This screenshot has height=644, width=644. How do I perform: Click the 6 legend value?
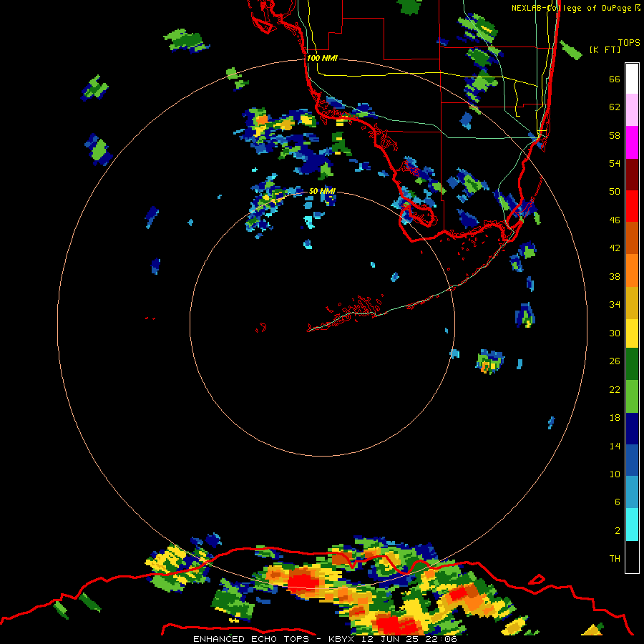618,502
